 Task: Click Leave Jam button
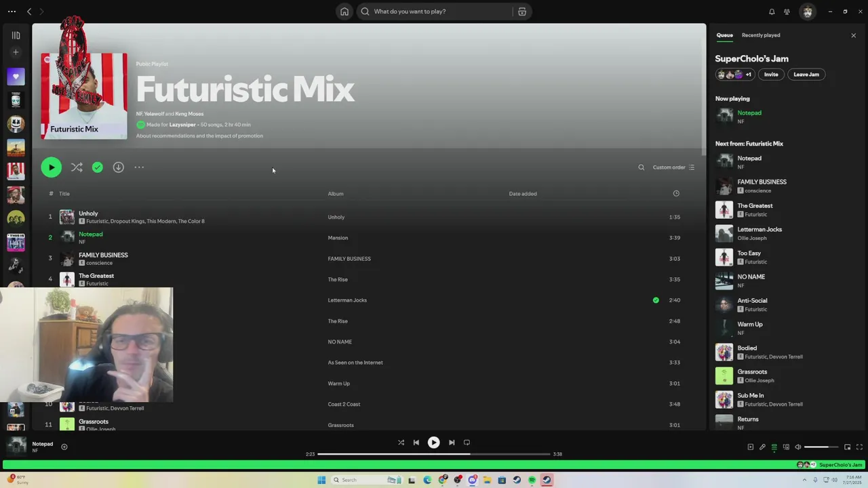[806, 75]
